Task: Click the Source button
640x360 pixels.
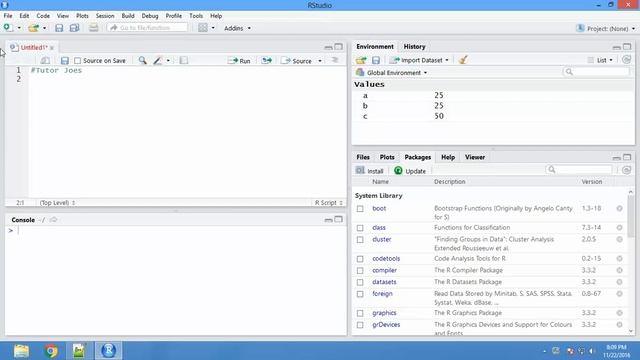Action: pyautogui.click(x=297, y=61)
